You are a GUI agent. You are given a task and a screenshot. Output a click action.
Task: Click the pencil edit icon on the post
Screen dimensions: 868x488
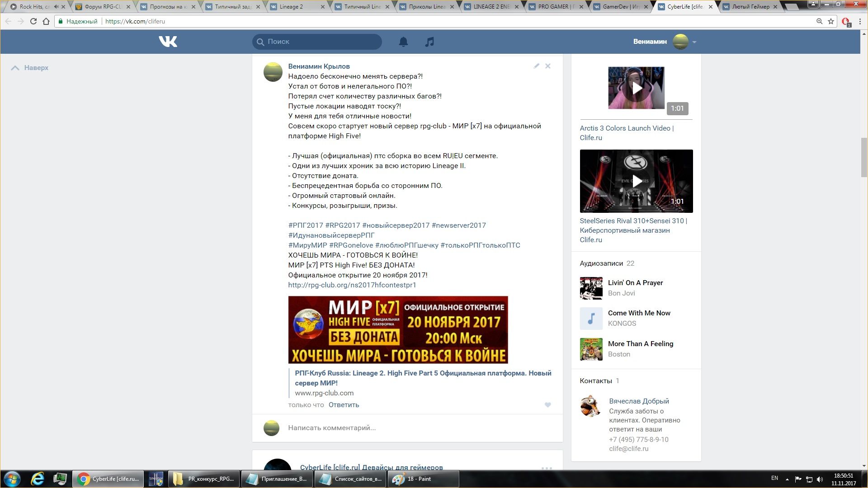[536, 66]
